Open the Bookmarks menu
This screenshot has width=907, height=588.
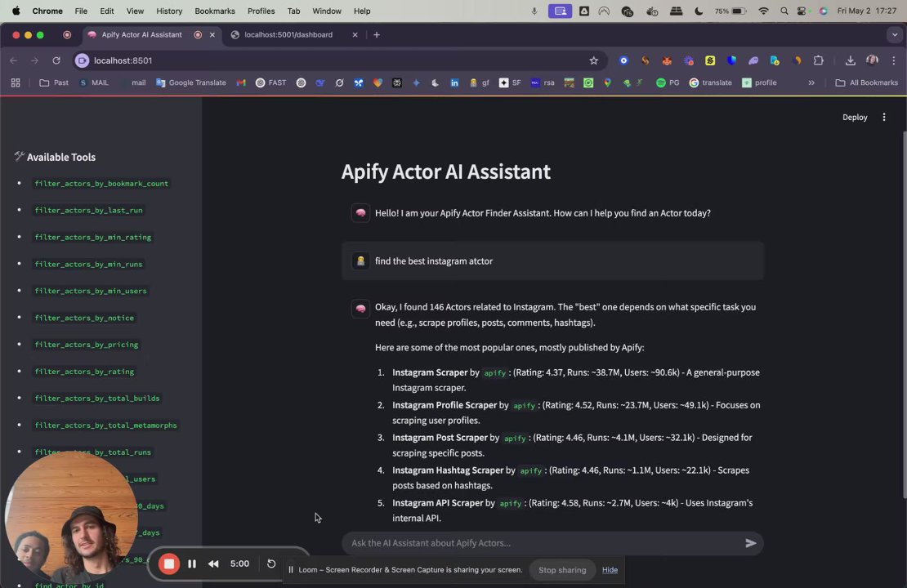coord(215,11)
